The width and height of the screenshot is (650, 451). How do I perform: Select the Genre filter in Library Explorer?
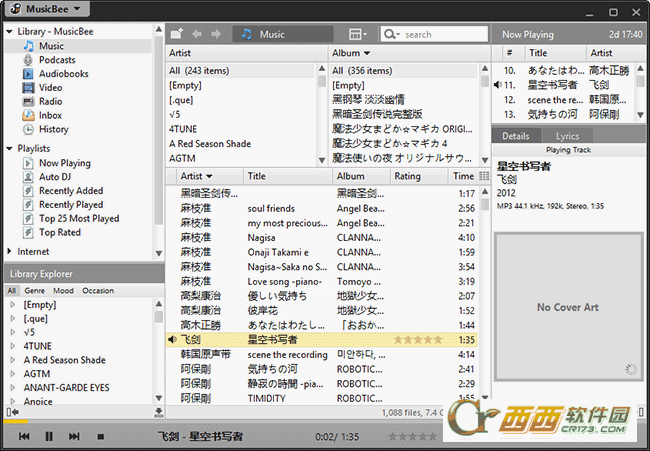[34, 290]
